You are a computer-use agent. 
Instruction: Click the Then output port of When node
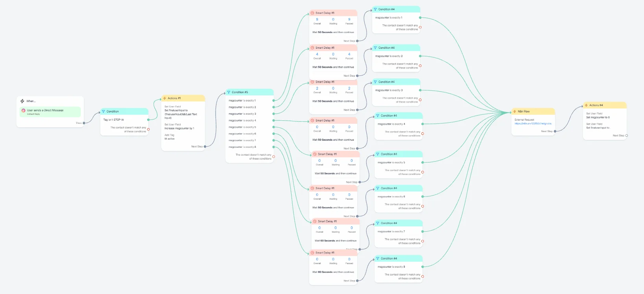[x=84, y=123]
